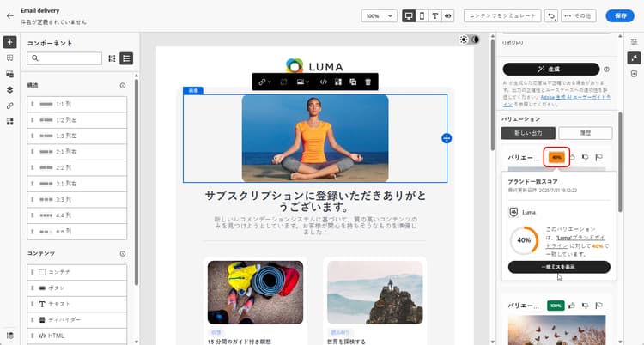Click the help icon next to 生成
Screen dimensions: 644x345
pos(606,69)
